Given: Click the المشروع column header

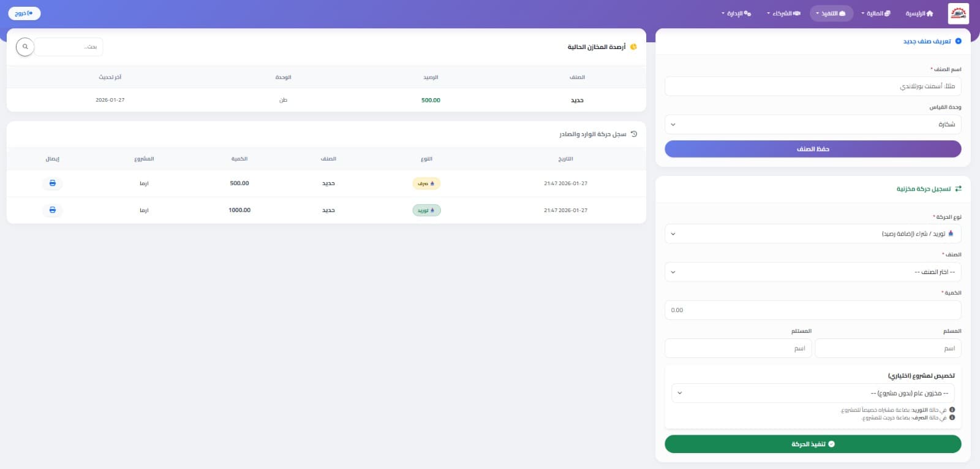Looking at the screenshot, I should pyautogui.click(x=144, y=159).
